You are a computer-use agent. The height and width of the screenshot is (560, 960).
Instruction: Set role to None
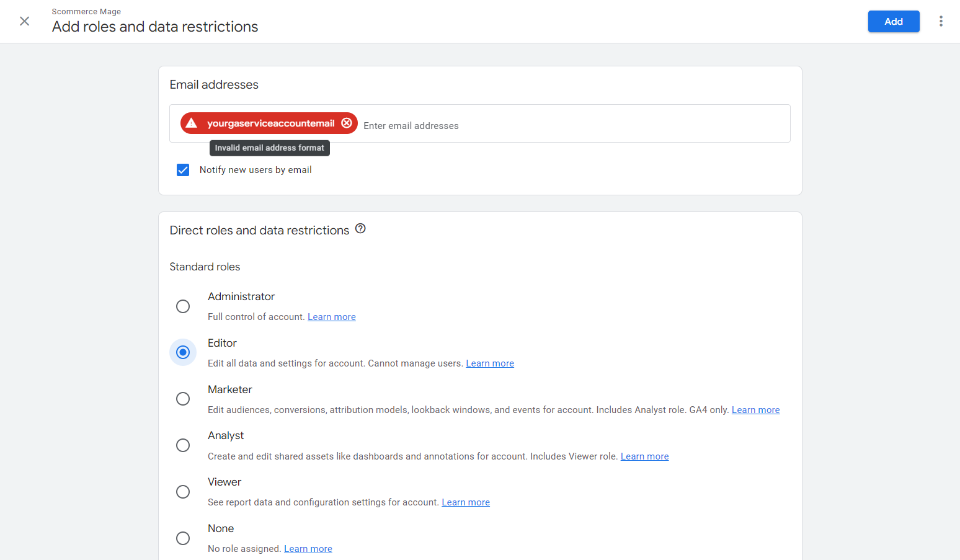point(183,538)
